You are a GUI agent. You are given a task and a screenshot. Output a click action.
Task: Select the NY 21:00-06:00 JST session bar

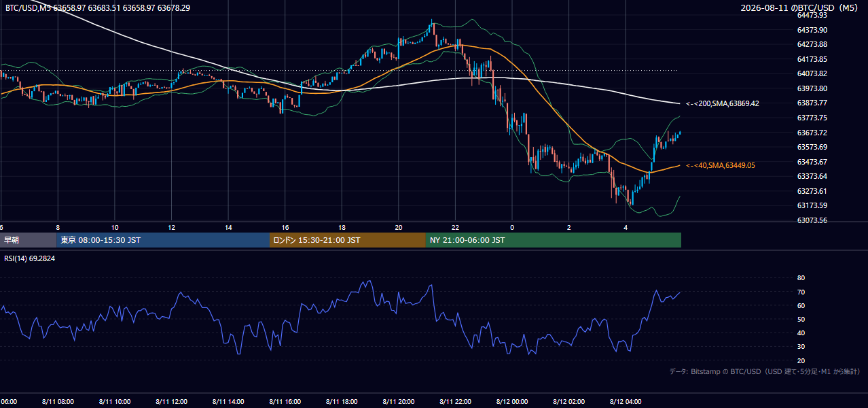pyautogui.click(x=554, y=240)
